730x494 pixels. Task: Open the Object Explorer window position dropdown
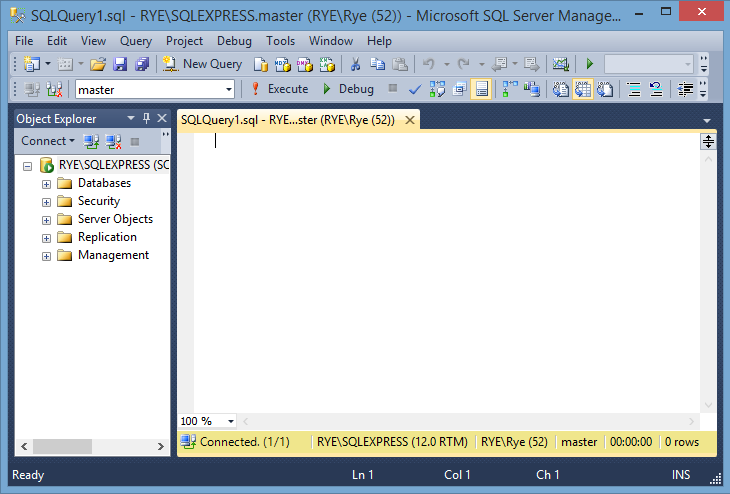[131, 118]
